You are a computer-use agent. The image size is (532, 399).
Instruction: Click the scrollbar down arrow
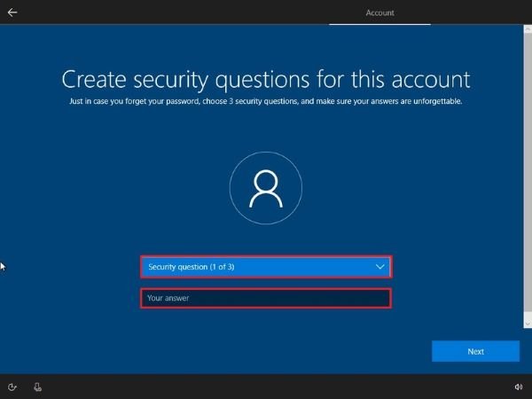[x=528, y=324]
